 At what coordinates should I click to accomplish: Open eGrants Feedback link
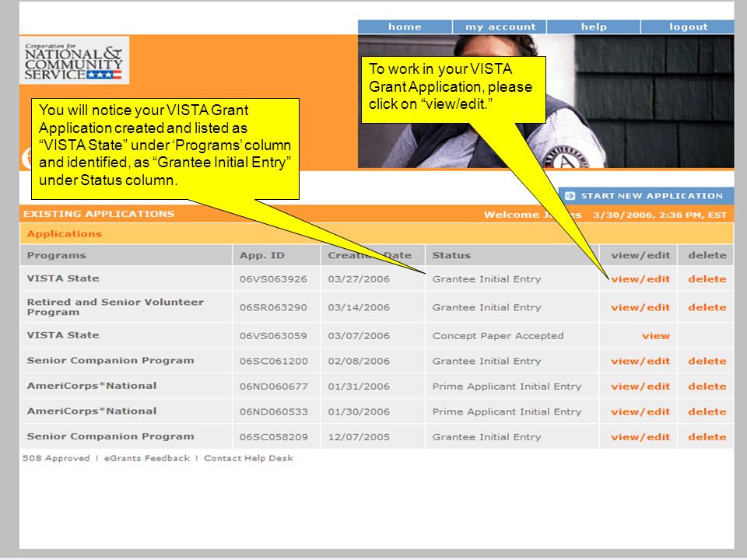pos(147,458)
